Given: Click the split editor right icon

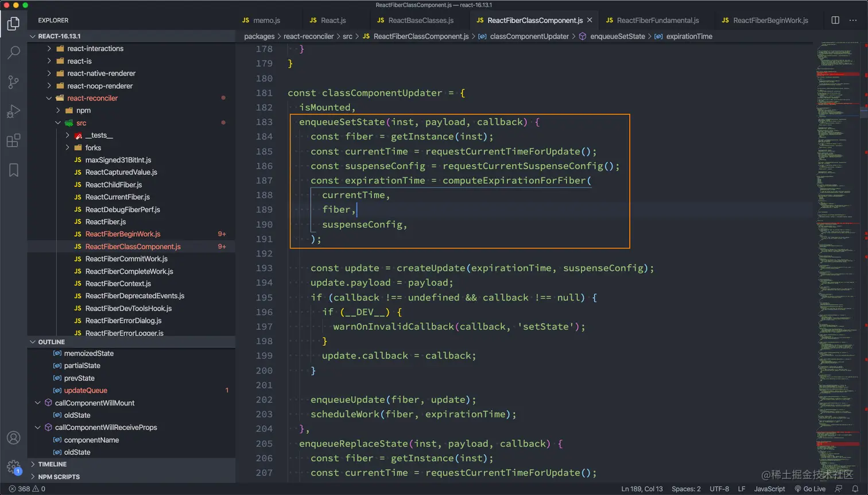Looking at the screenshot, I should click(835, 20).
